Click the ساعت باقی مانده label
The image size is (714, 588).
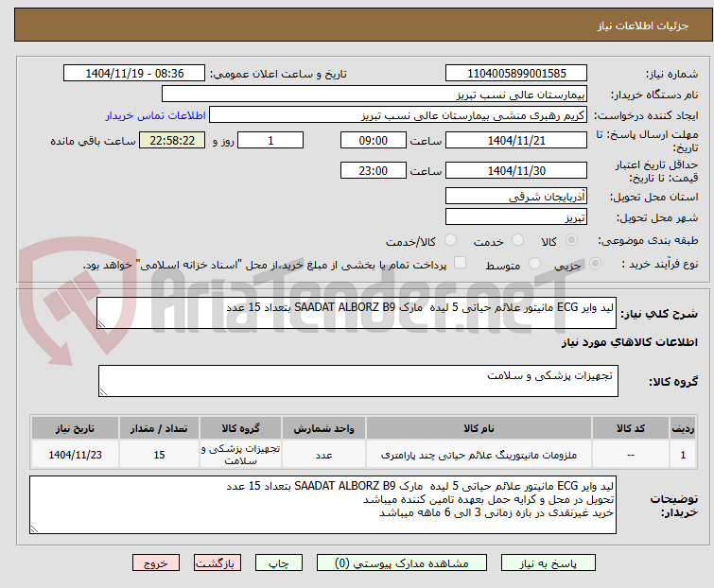point(93,141)
